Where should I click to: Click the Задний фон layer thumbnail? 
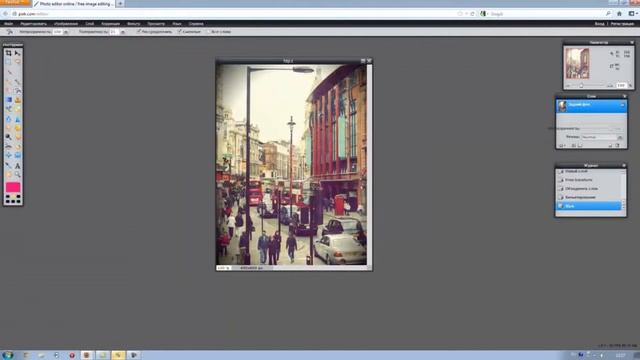[x=562, y=106]
